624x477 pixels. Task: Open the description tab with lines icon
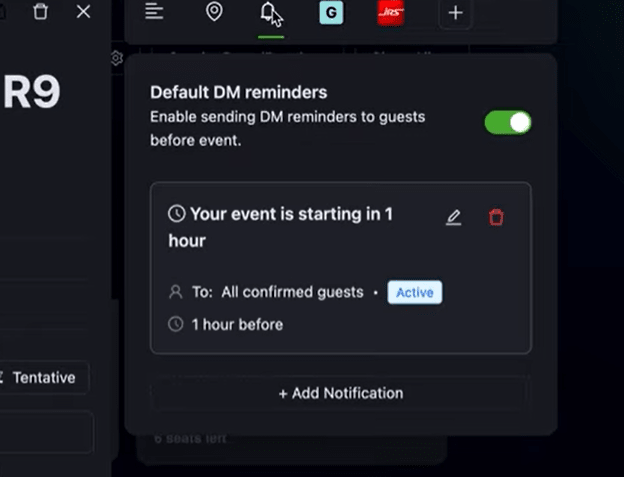coord(154,12)
